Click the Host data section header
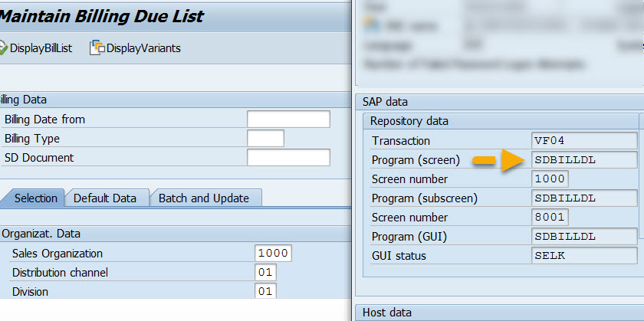This screenshot has height=321, width=644. point(386,312)
